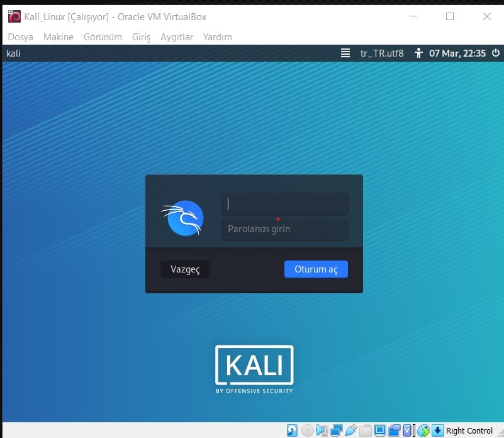Click the network adapter status icon

(x=336, y=430)
